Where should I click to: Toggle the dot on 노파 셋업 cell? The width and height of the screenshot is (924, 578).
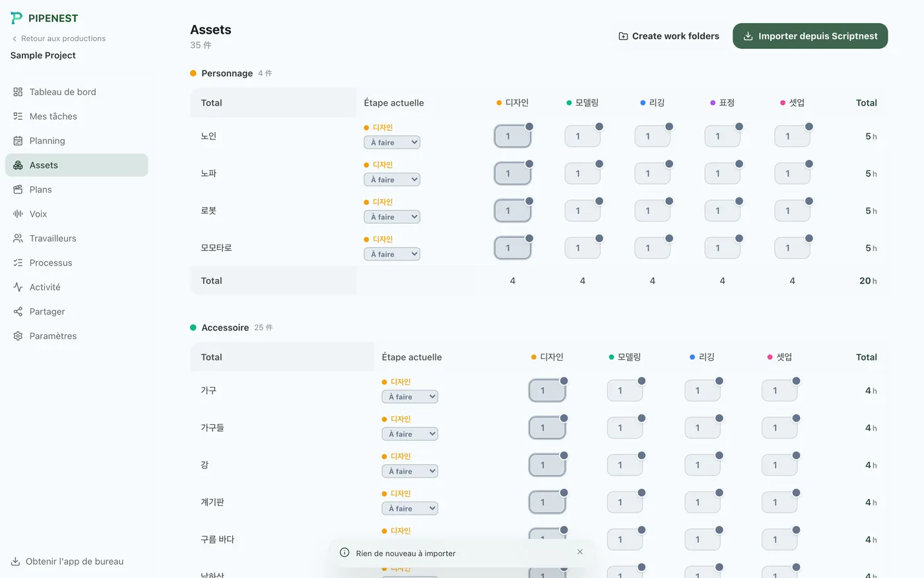pyautogui.click(x=809, y=164)
